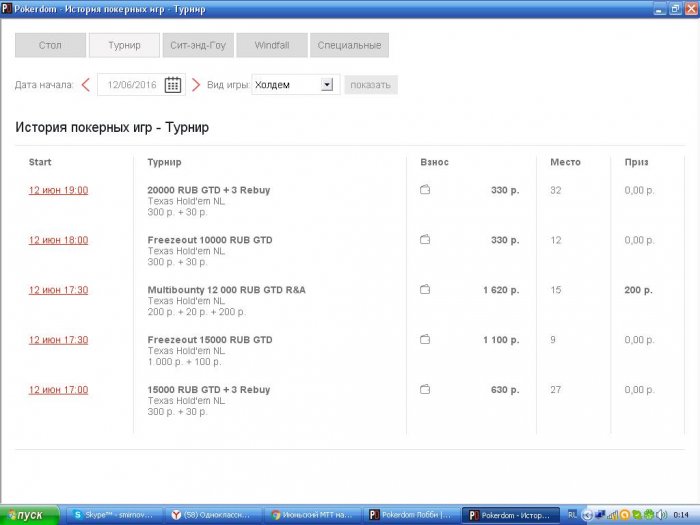
Task: Click the Start column header
Action: [x=40, y=162]
